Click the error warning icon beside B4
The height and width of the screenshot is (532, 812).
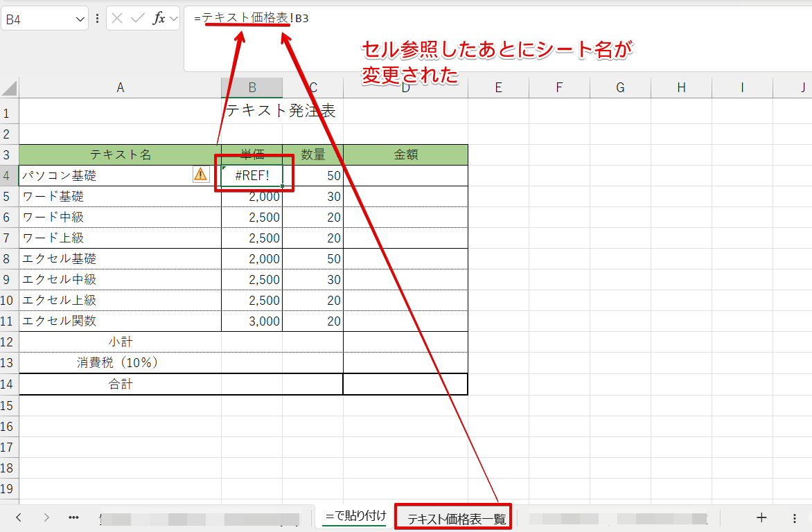coord(200,175)
